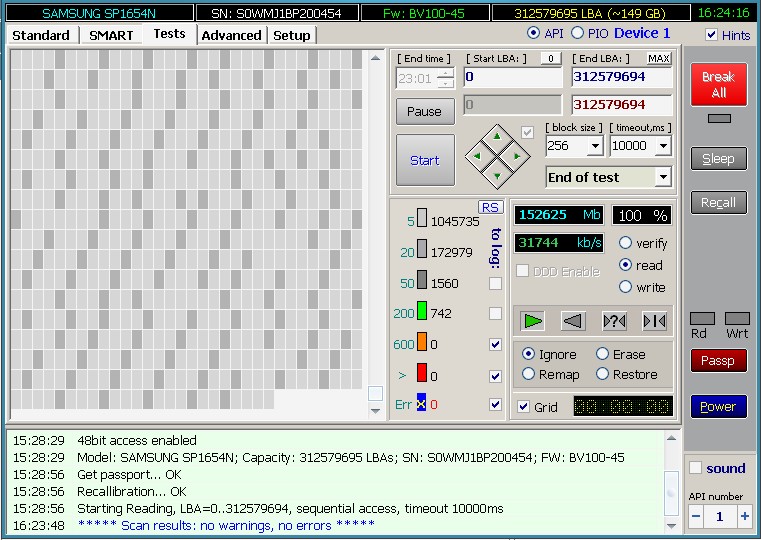The image size is (761, 540).
Task: Switch to the Advanced tab
Action: (x=232, y=35)
